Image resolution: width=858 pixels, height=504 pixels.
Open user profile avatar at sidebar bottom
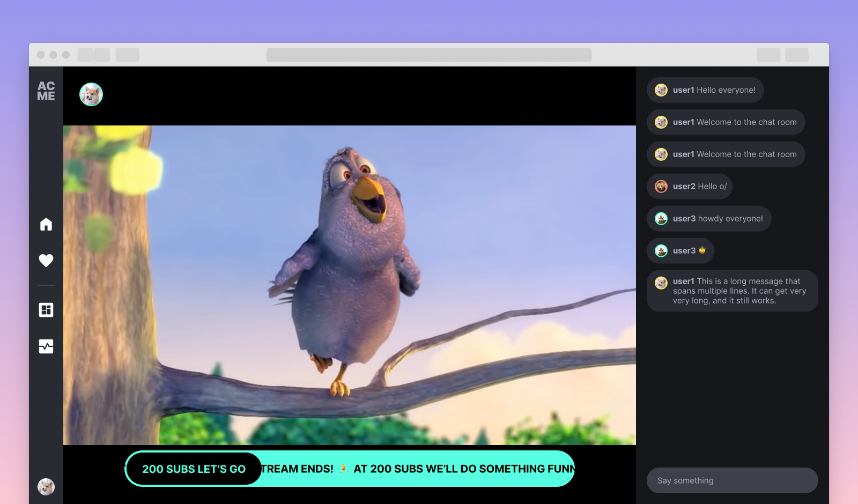(x=46, y=487)
